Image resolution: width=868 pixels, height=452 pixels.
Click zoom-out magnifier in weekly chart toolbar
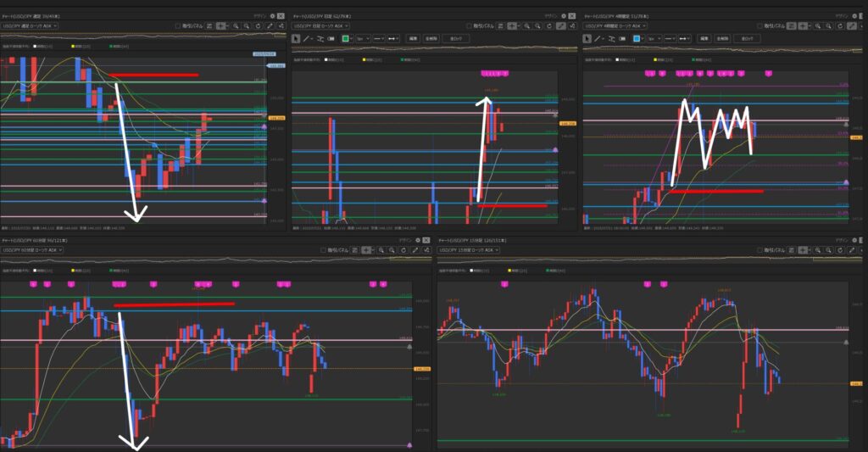point(247,26)
